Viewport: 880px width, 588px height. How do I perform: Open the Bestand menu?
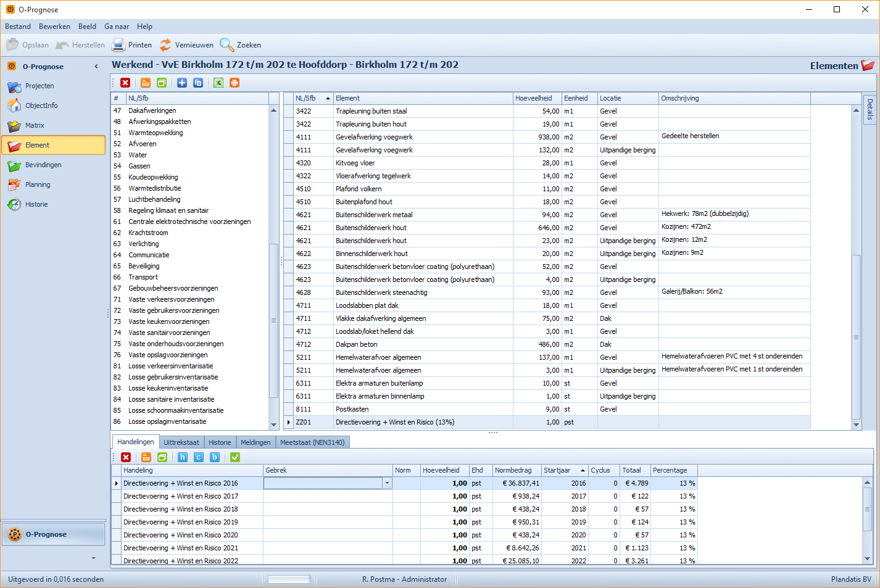[18, 27]
